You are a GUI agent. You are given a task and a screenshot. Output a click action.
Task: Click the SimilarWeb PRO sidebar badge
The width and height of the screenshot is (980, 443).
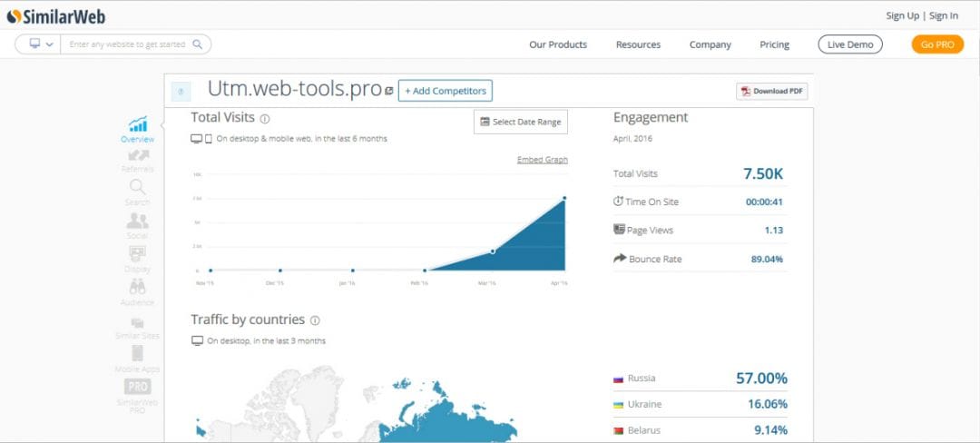tap(138, 387)
